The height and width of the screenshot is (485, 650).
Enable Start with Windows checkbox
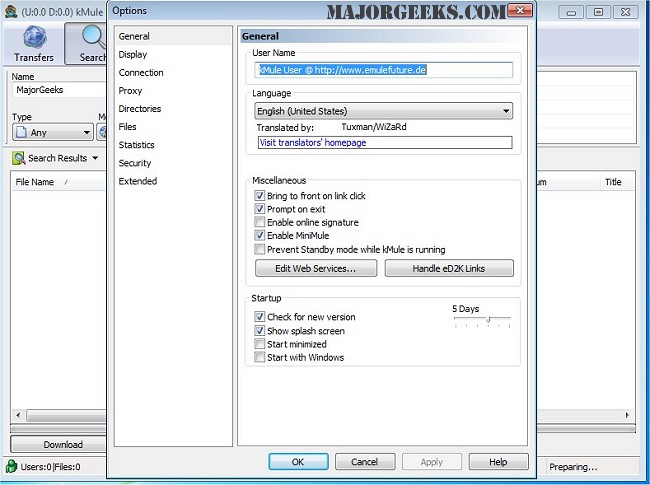click(x=260, y=357)
